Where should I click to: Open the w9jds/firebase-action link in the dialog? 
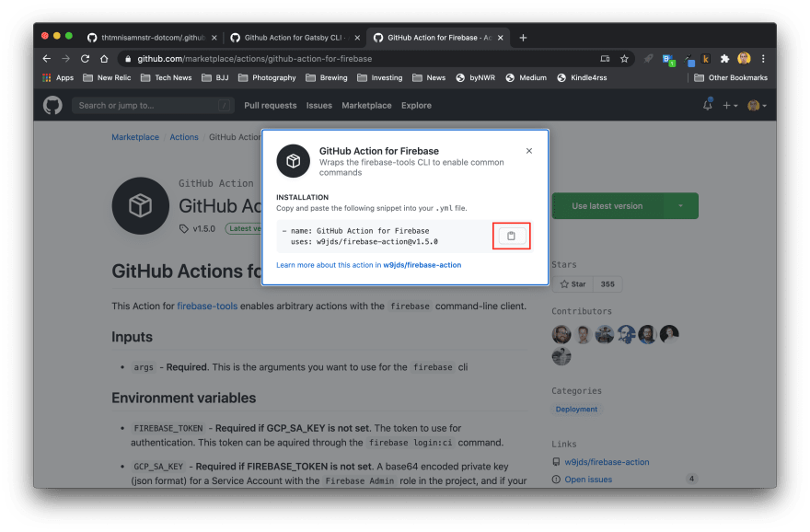[x=422, y=265]
